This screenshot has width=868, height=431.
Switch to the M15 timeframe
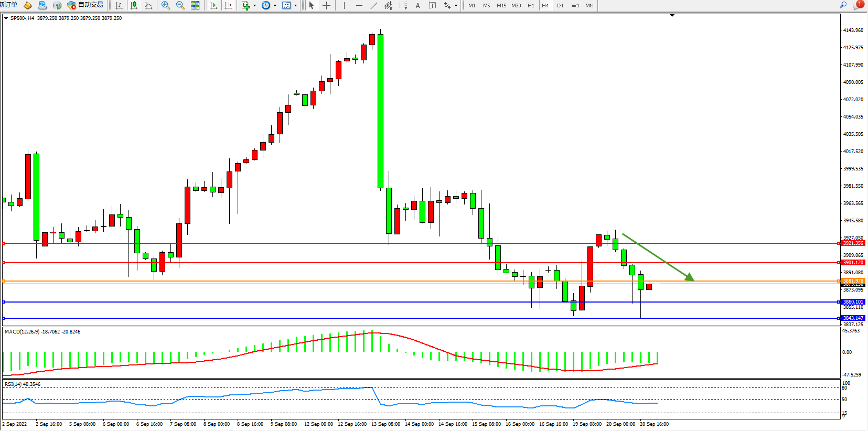(501, 5)
